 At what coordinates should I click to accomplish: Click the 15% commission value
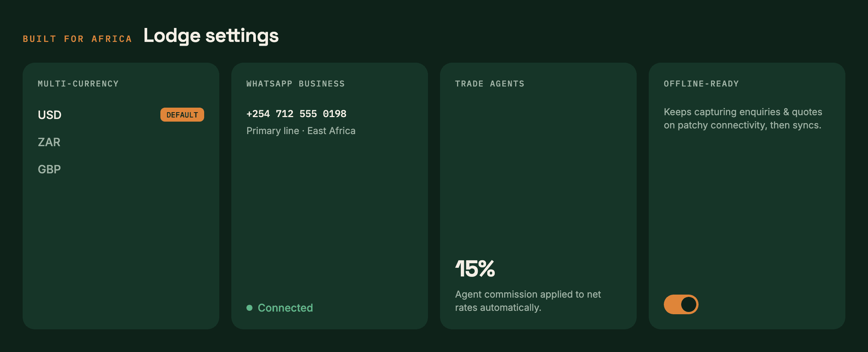pos(475,269)
